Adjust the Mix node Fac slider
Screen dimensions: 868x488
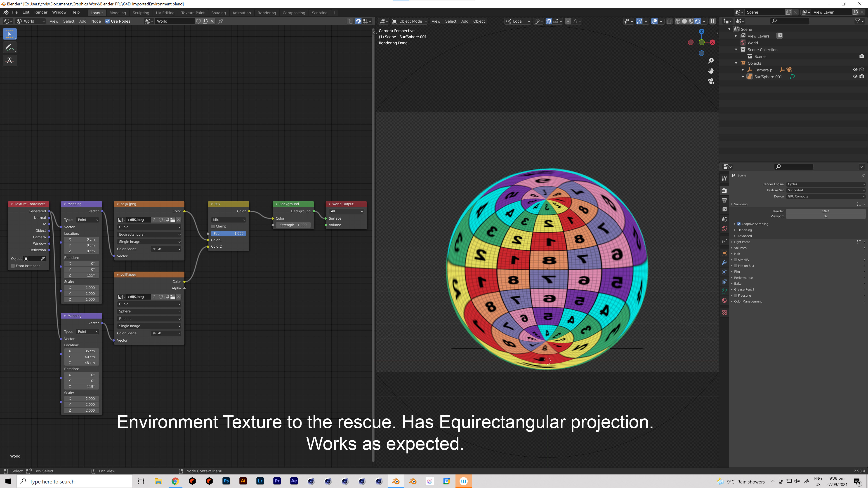point(229,233)
